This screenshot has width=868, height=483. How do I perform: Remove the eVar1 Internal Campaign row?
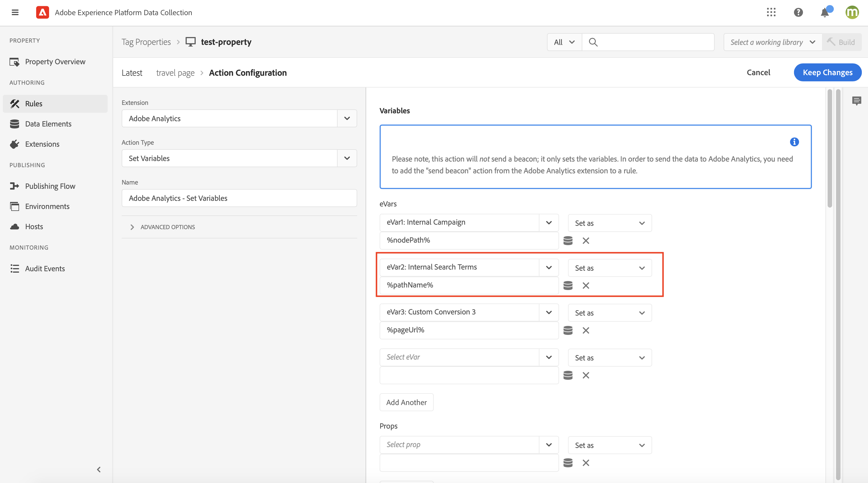coord(586,241)
